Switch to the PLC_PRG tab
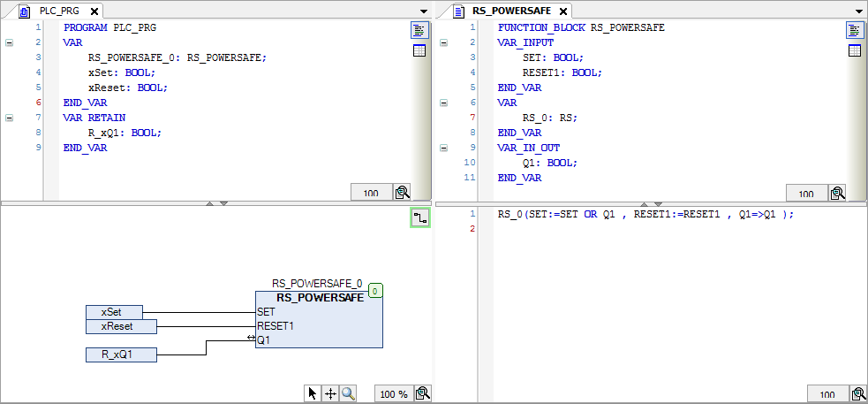The image size is (868, 404). (58, 11)
